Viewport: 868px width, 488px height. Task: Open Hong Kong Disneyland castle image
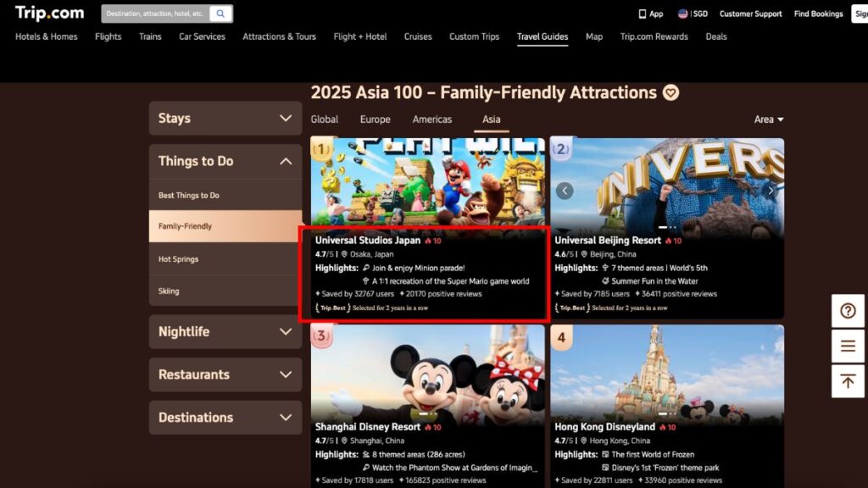pyautogui.click(x=667, y=372)
